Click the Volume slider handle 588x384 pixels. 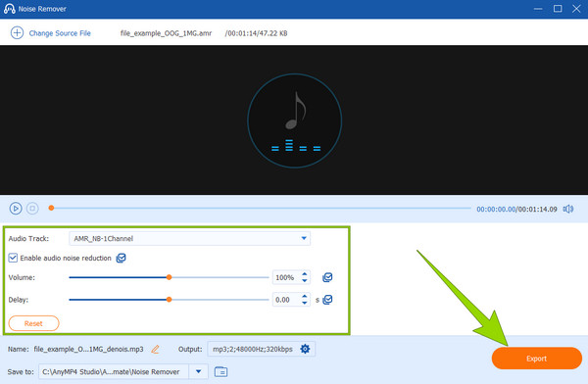tap(170, 277)
